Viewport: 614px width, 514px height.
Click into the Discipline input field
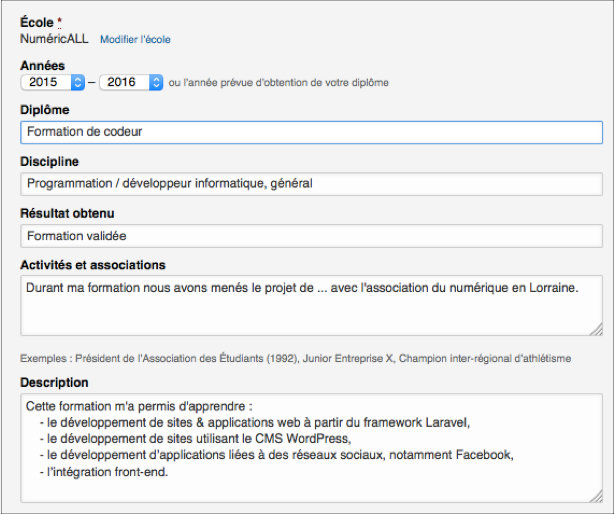pos(311,184)
